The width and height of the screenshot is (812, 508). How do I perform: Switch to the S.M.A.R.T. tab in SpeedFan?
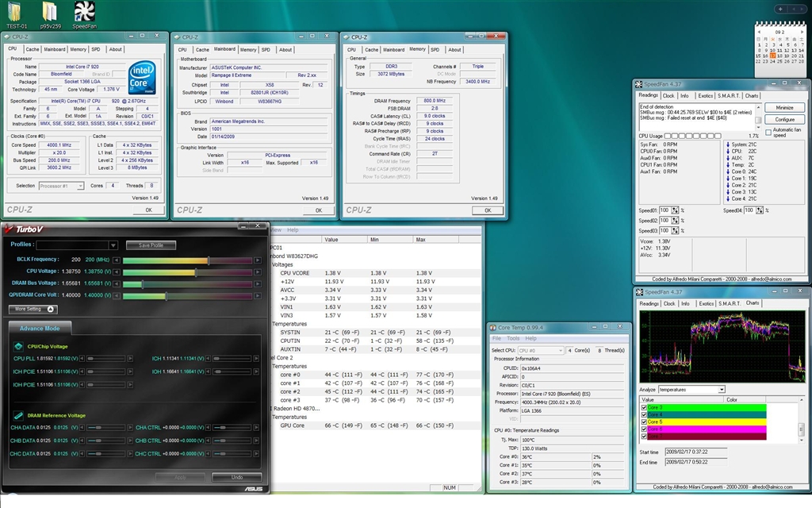(x=728, y=95)
